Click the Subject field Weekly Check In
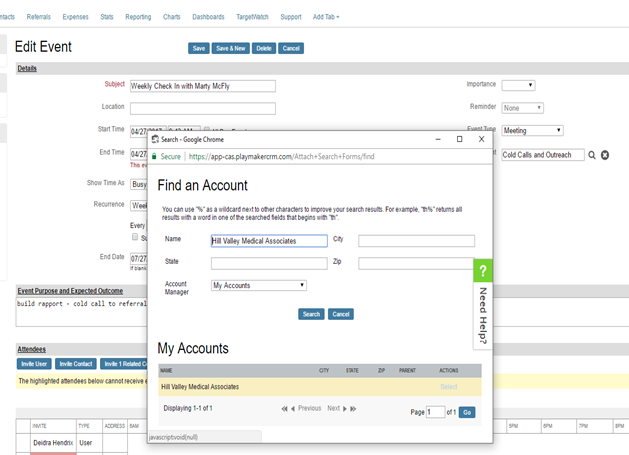 (203, 86)
